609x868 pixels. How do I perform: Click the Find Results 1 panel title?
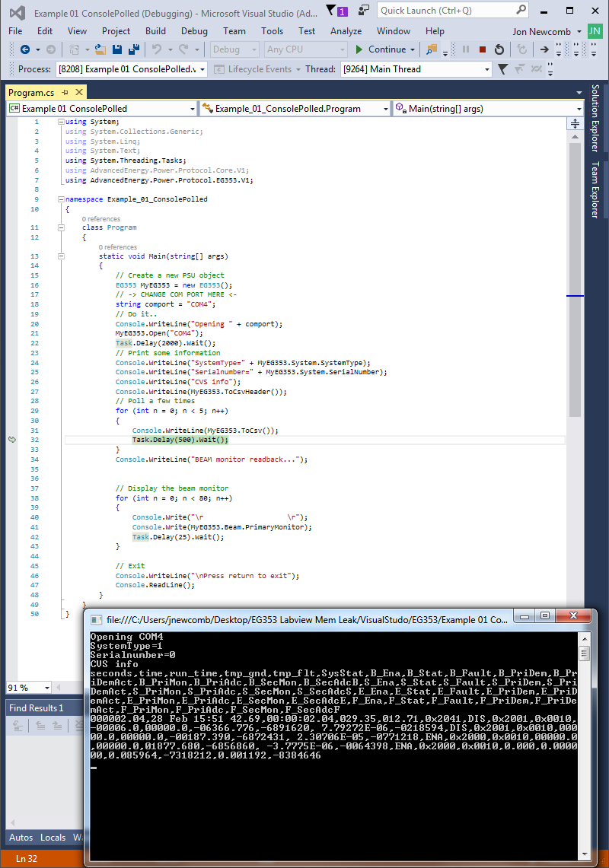pyautogui.click(x=37, y=708)
